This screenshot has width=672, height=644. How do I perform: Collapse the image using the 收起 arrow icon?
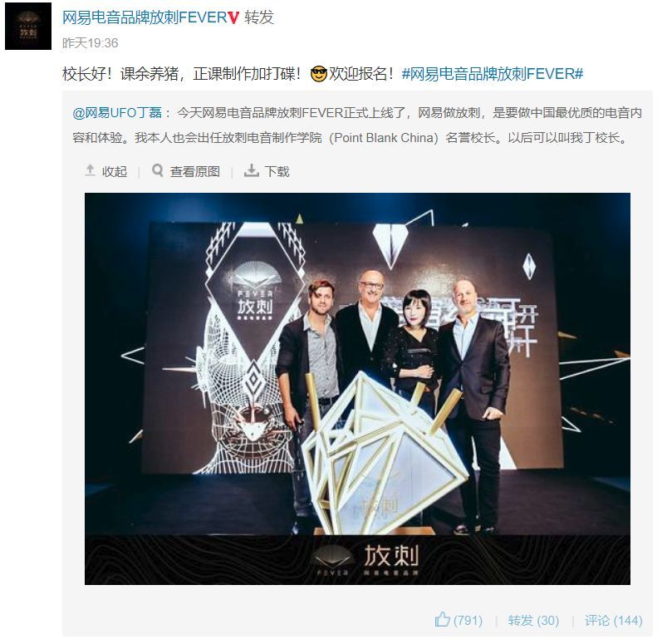[x=90, y=170]
